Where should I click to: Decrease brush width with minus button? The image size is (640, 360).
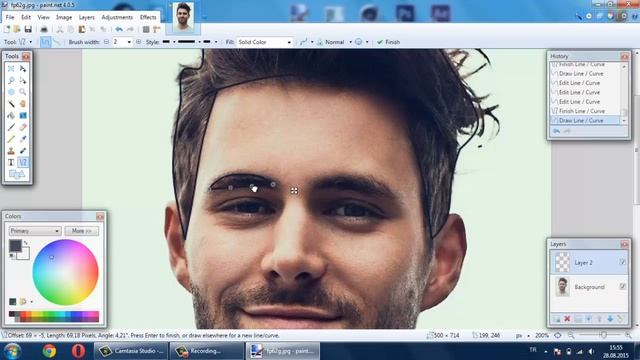pyautogui.click(x=107, y=42)
